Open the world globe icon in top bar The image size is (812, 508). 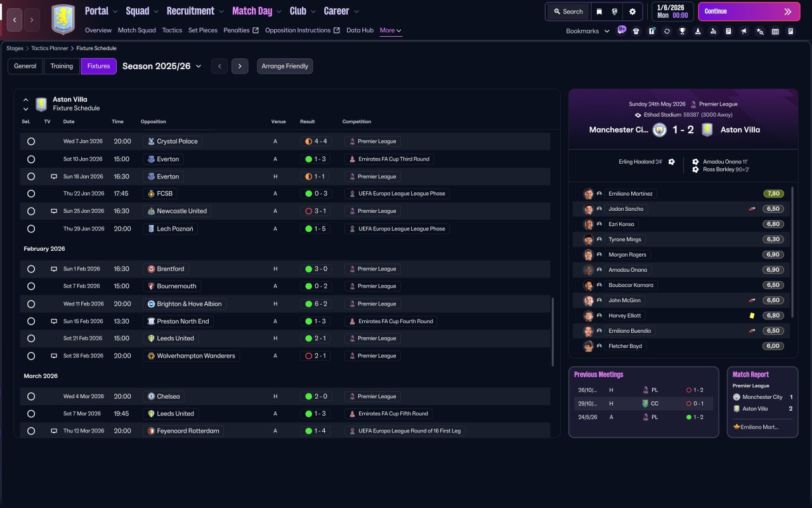click(x=615, y=11)
